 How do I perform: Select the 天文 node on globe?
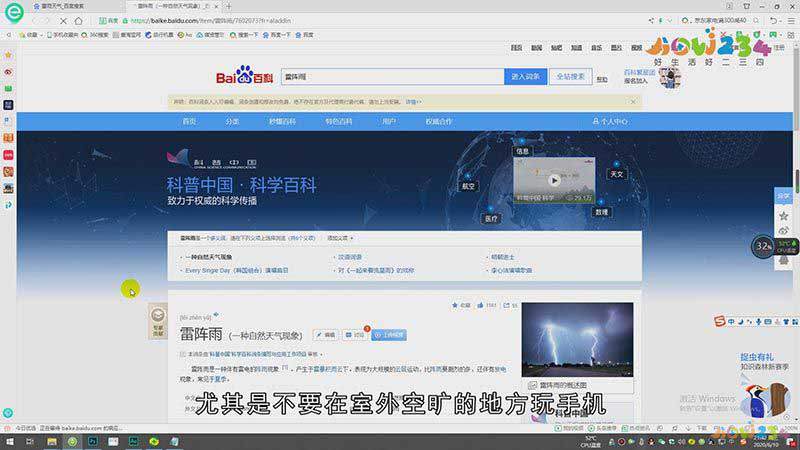617,174
